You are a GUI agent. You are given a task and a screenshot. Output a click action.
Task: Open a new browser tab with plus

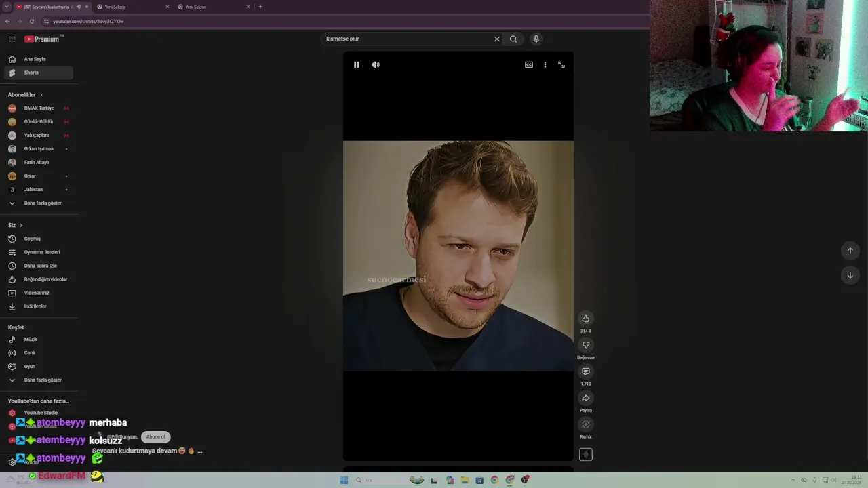[260, 7]
